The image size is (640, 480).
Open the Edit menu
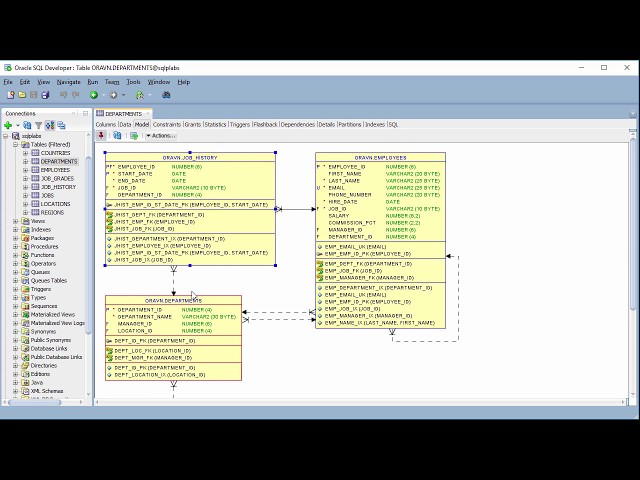point(25,82)
